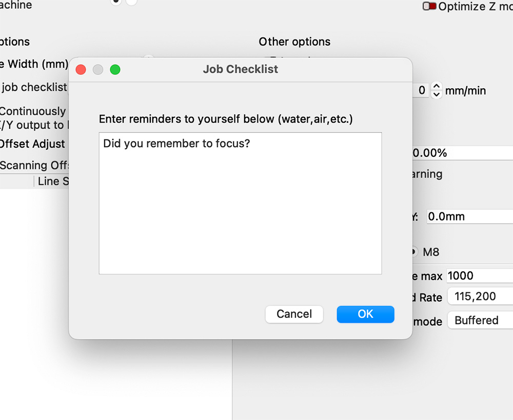Image resolution: width=513 pixels, height=420 pixels.
Task: Toggle the Optimize Z moves switch
Action: tap(429, 7)
